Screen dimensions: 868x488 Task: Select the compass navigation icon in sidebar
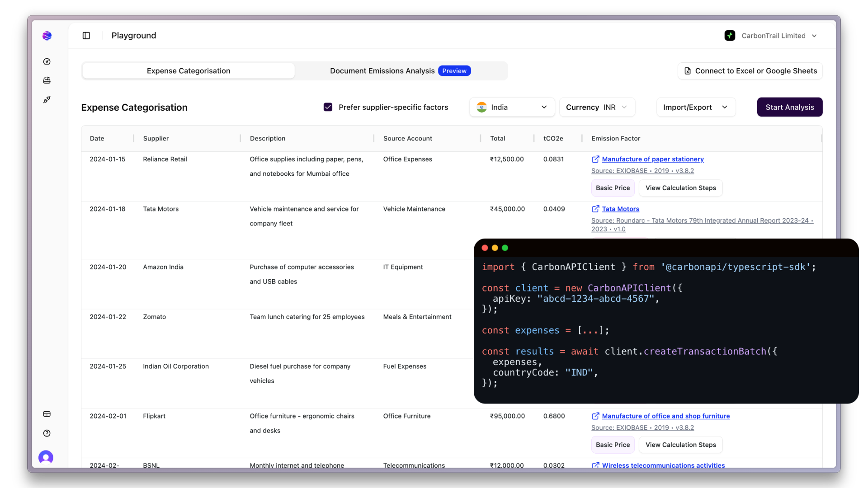tap(47, 61)
